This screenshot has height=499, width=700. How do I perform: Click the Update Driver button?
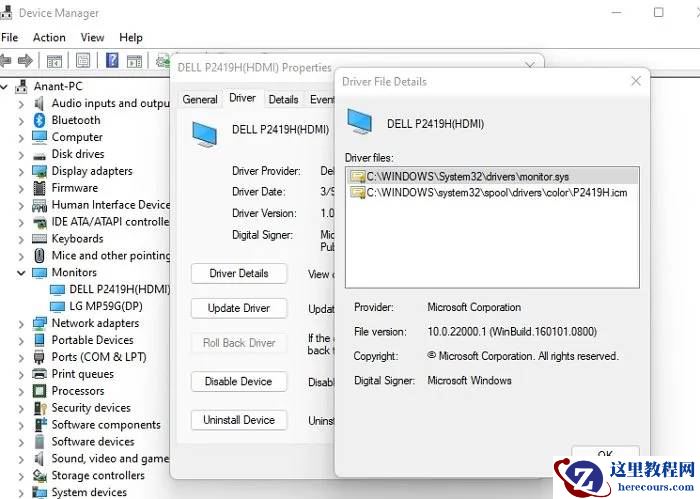[239, 308]
